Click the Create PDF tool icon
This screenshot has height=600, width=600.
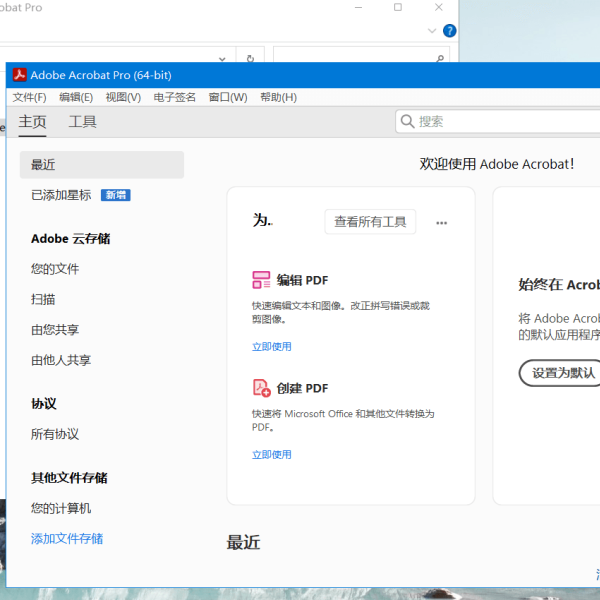pyautogui.click(x=262, y=388)
